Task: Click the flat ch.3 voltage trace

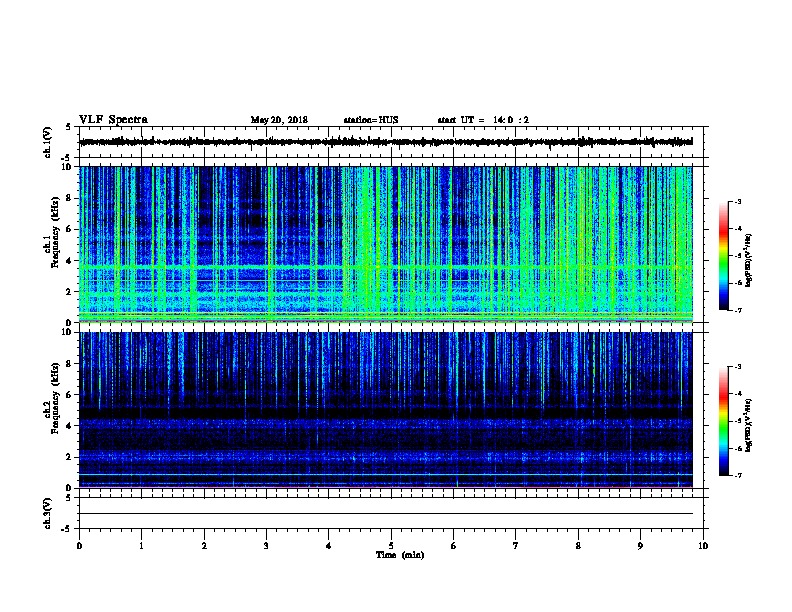Action: (386, 514)
